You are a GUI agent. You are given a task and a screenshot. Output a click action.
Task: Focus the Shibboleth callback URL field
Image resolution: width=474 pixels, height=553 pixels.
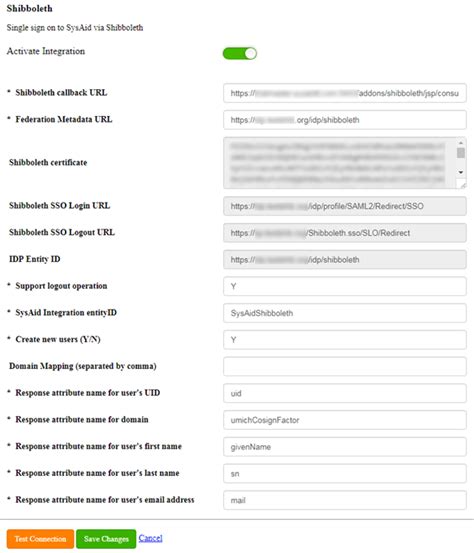click(x=345, y=93)
